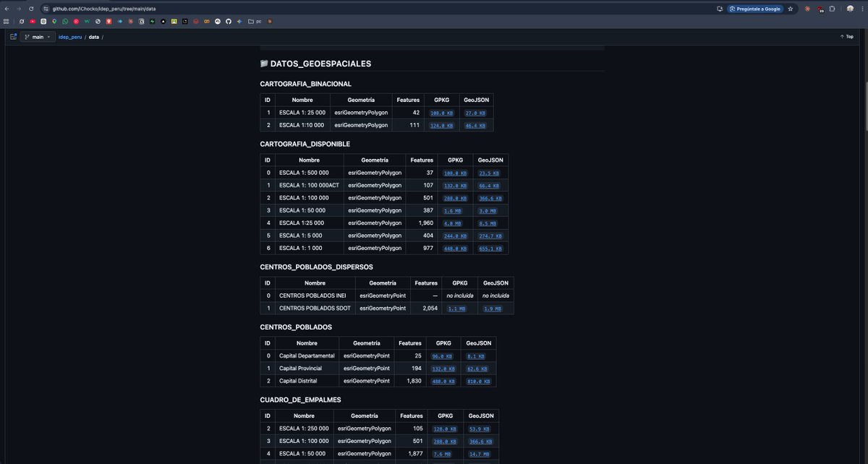Download the 128.0 KB GPKG for ESCALA 1: 250 000

click(x=445, y=429)
